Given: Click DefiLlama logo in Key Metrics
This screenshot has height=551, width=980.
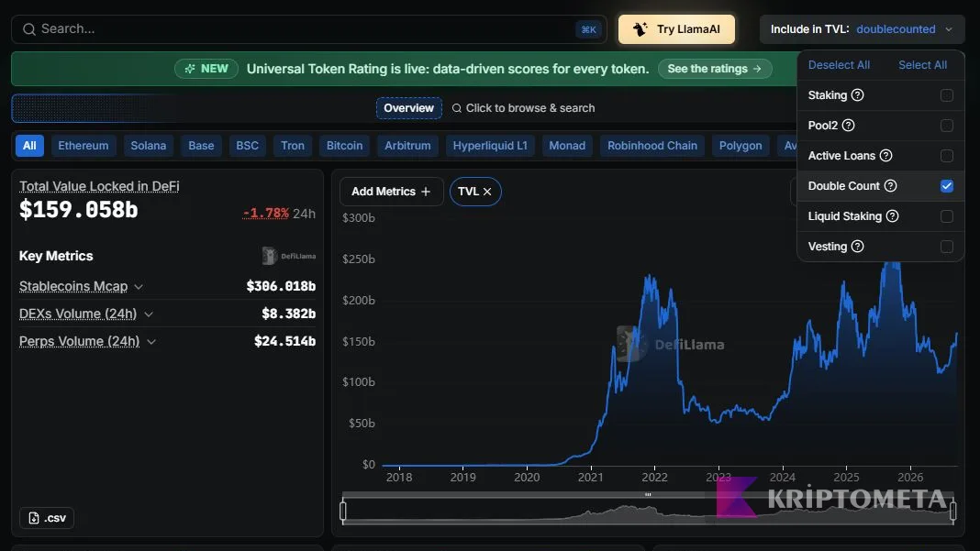Looking at the screenshot, I should 289,256.
